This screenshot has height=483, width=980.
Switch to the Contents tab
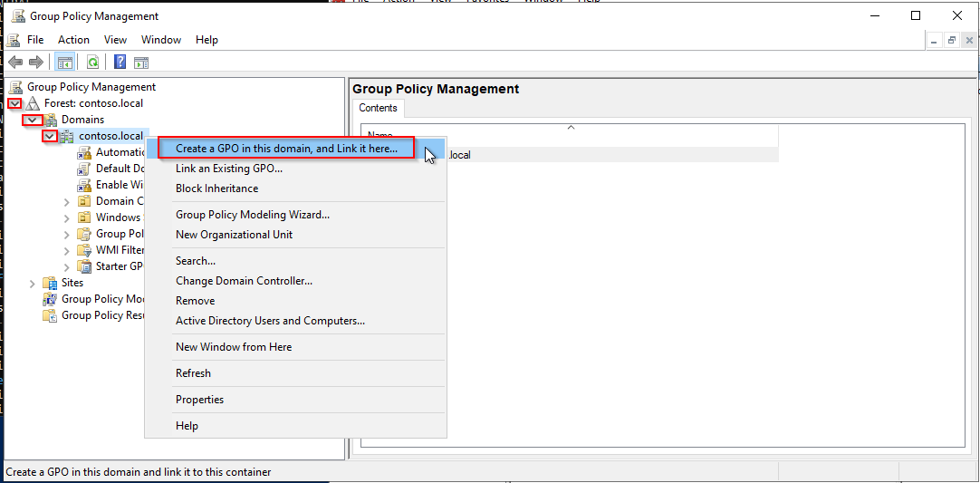click(x=378, y=108)
